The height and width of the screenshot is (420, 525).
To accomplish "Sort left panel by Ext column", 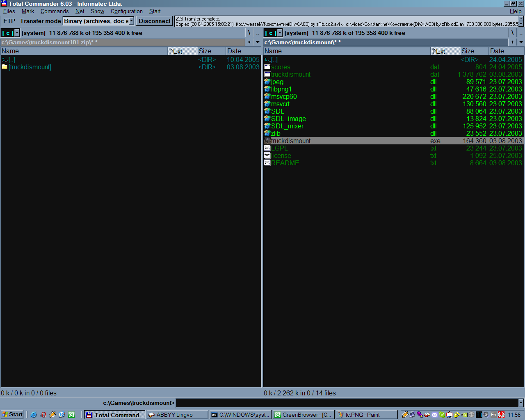I will coord(183,51).
